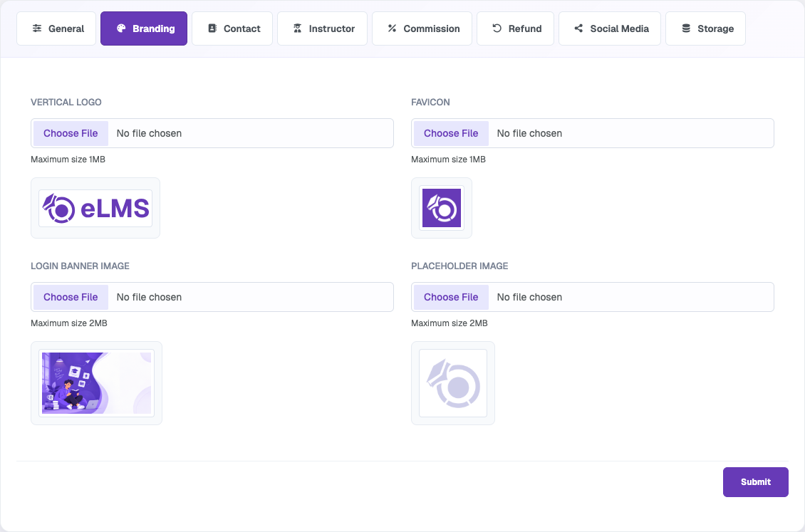The image size is (805, 532).
Task: Go to the Commission tab
Action: [422, 28]
